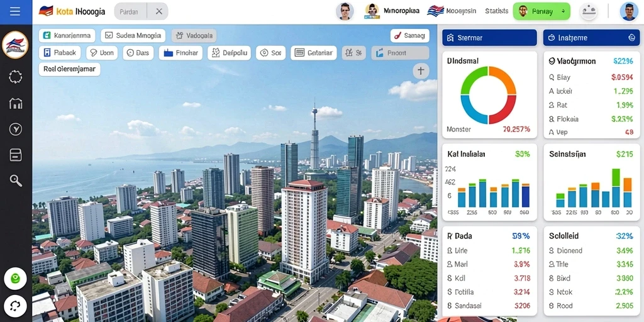Click the green location button in sidebar
Image resolution: width=644 pixels, height=322 pixels.
coord(15,279)
